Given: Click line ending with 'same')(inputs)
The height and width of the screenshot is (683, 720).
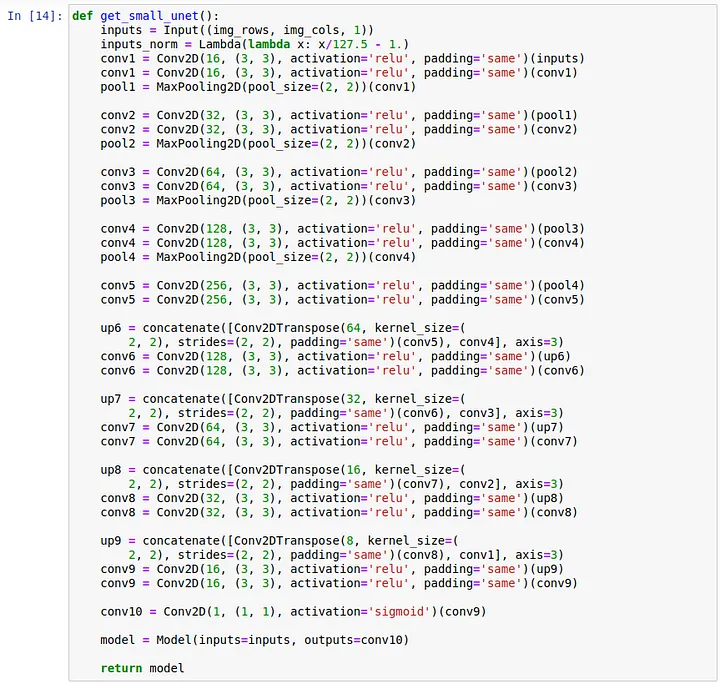Looking at the screenshot, I should 343,59.
